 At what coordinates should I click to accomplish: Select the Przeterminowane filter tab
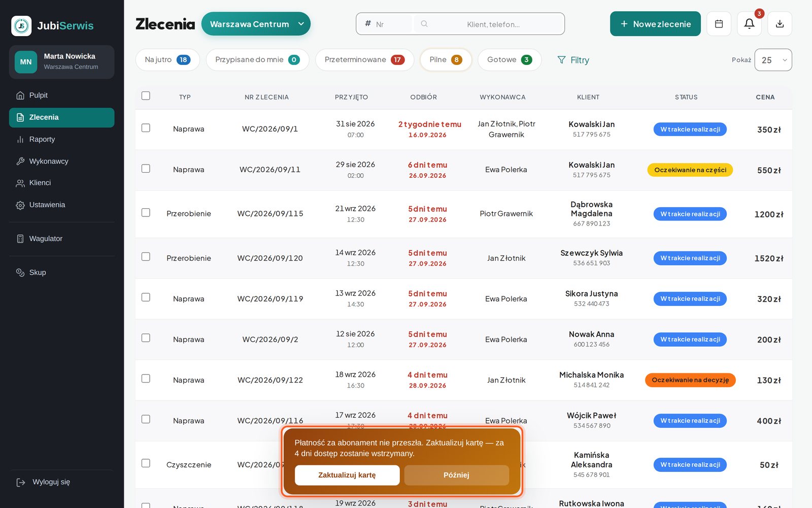point(364,60)
